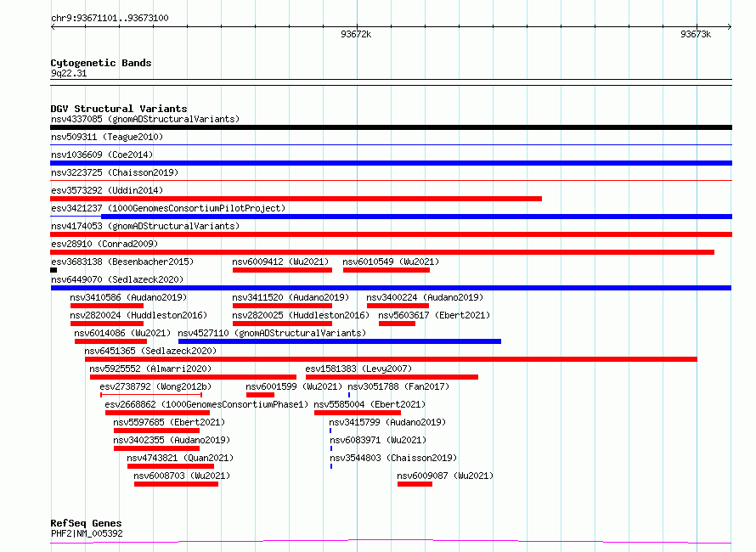Click the nsv6001599 (Wu2021) label
756x552 pixels.
point(294,386)
